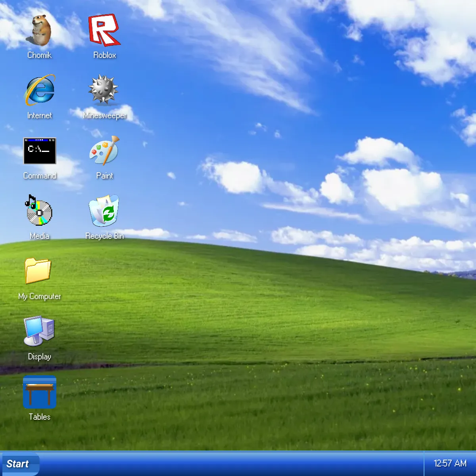Start the Minesweeper game icon
The width and height of the screenshot is (476, 476).
pyautogui.click(x=103, y=90)
